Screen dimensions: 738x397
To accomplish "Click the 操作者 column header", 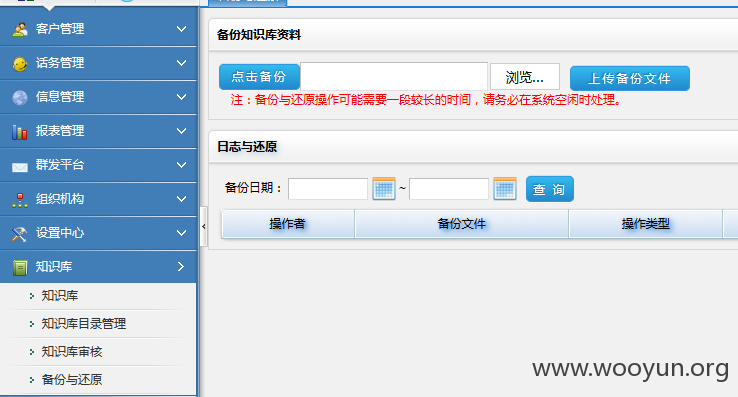I will 288,224.
